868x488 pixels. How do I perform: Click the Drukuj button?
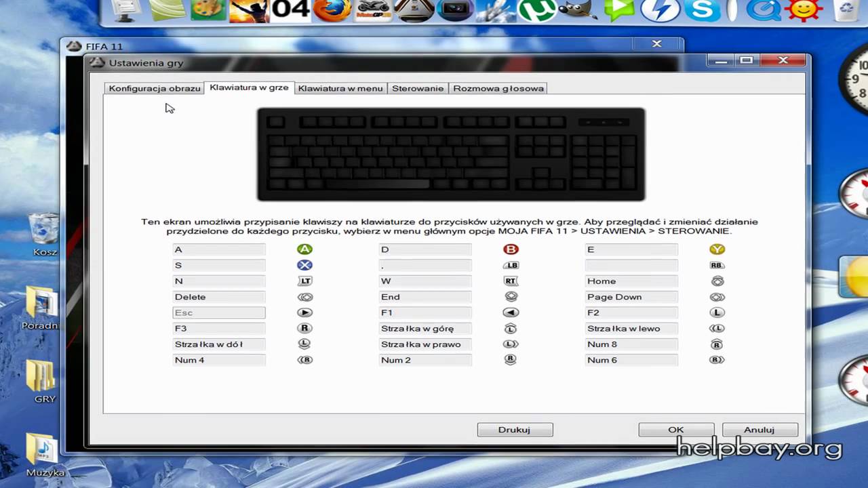tap(515, 430)
